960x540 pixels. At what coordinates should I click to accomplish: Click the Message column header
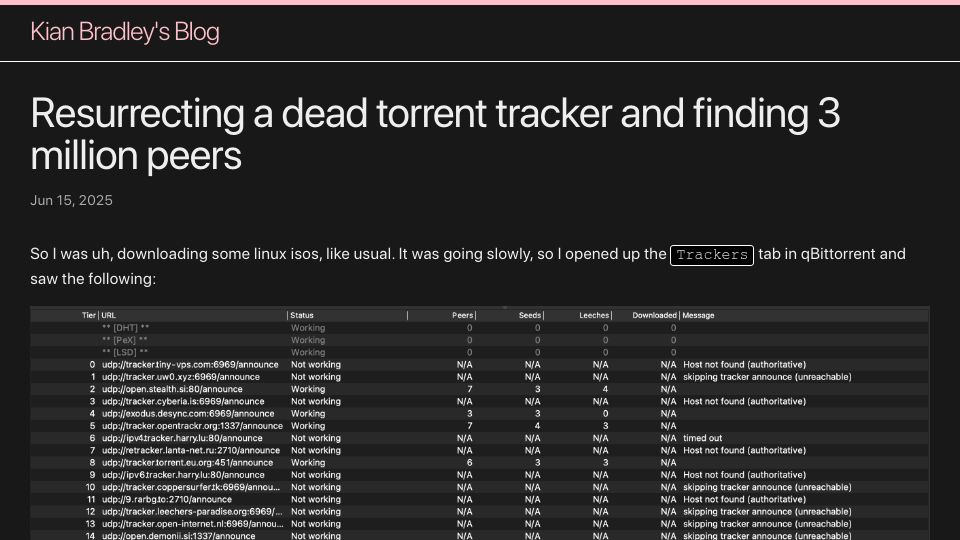[699, 315]
